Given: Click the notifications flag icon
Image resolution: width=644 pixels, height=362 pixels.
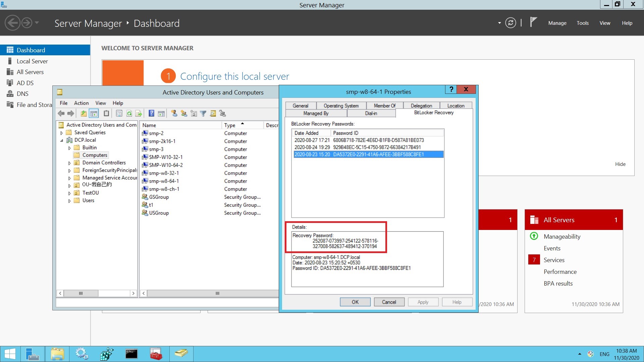Looking at the screenshot, I should tap(533, 22).
